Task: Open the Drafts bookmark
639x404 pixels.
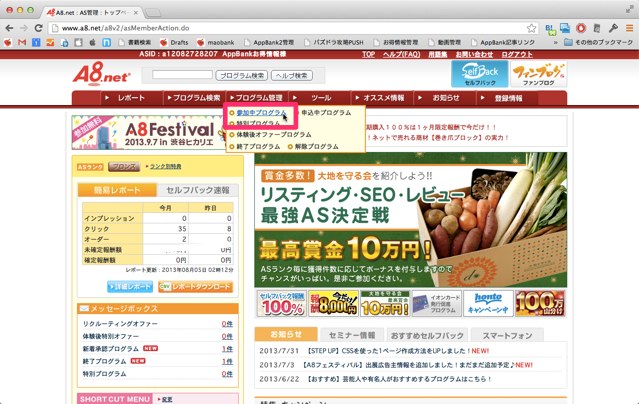Action: 174,42
